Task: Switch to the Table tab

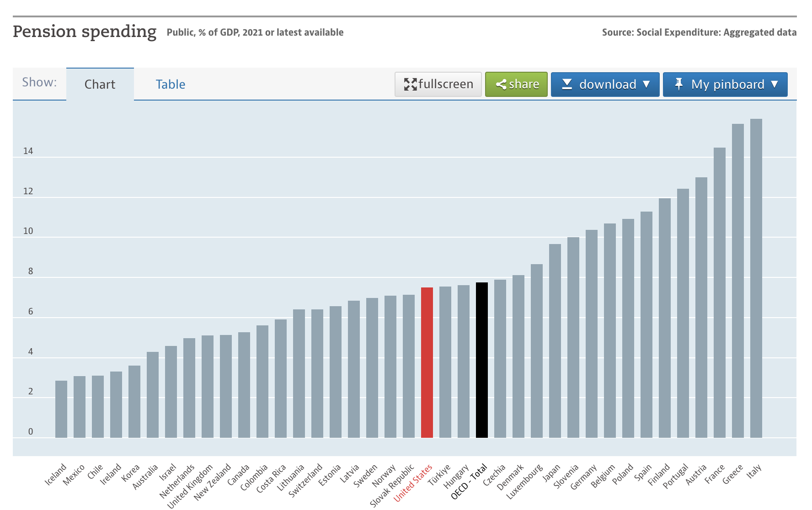Action: tap(170, 85)
